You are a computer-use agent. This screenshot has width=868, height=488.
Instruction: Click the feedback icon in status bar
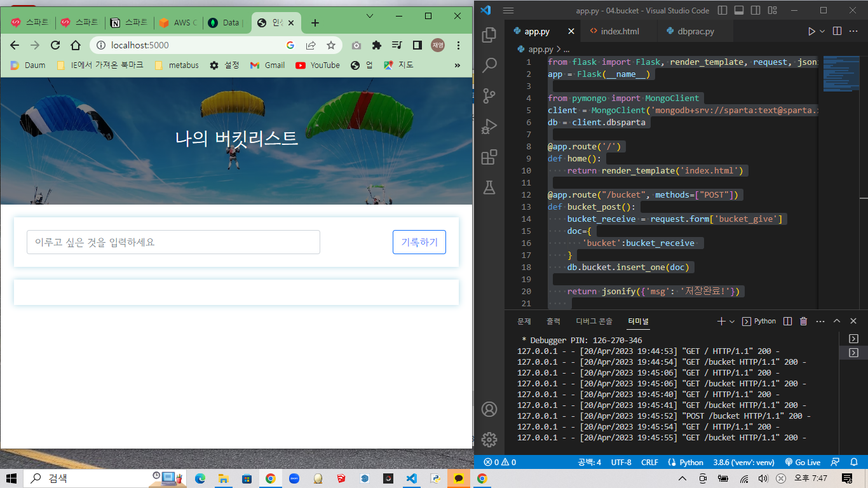point(836,463)
